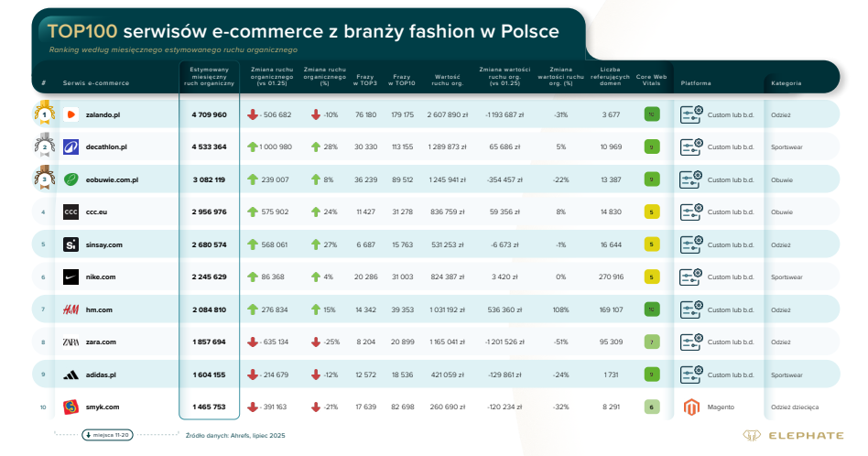This screenshot has height=456, width=868.
Task: Click the bronze third-place medal icon
Action: click(44, 178)
